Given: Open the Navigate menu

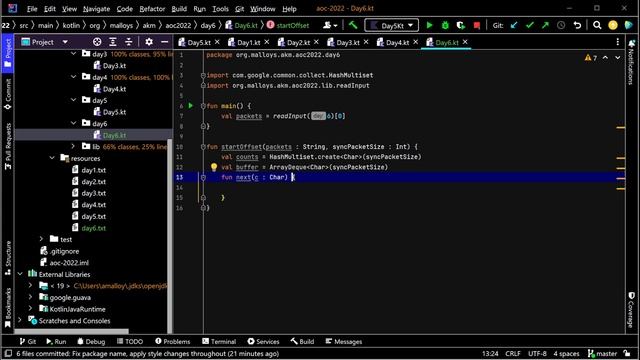Looking at the screenshot, I should (96, 9).
